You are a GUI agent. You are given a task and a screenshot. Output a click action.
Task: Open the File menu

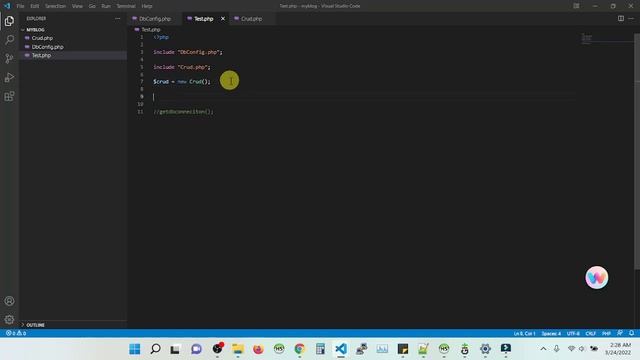pyautogui.click(x=20, y=6)
